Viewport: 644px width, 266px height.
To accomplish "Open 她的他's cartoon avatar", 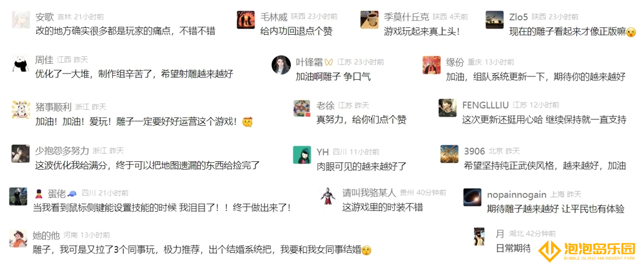I will click(18, 239).
